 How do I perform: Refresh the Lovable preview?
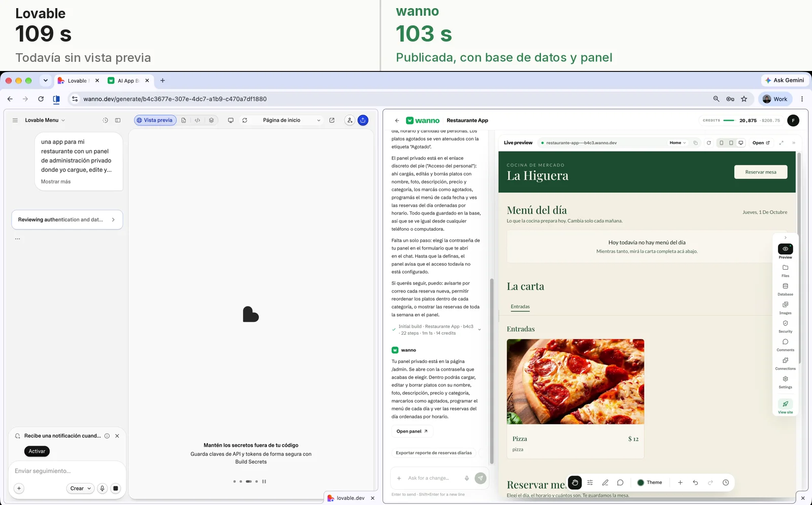tap(245, 120)
